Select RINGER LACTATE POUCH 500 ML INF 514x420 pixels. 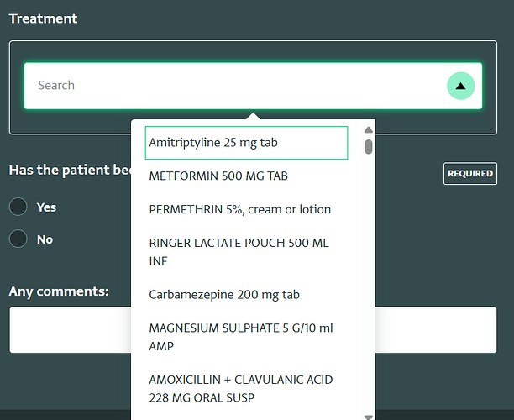click(x=239, y=252)
